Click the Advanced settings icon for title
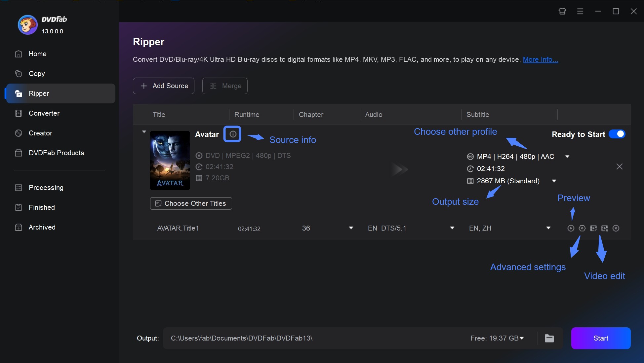The width and height of the screenshot is (644, 363). coord(582,228)
